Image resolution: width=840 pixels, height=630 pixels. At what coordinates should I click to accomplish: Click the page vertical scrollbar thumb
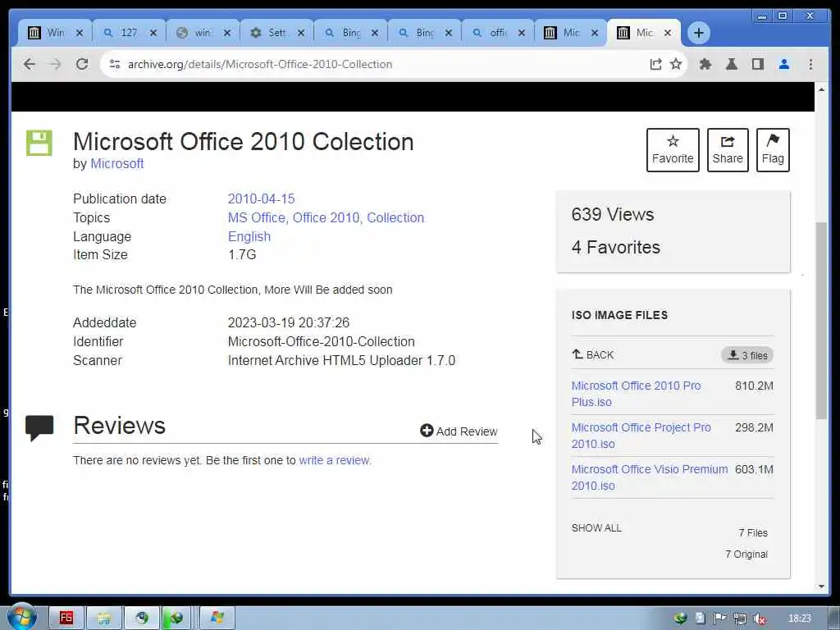click(x=822, y=320)
